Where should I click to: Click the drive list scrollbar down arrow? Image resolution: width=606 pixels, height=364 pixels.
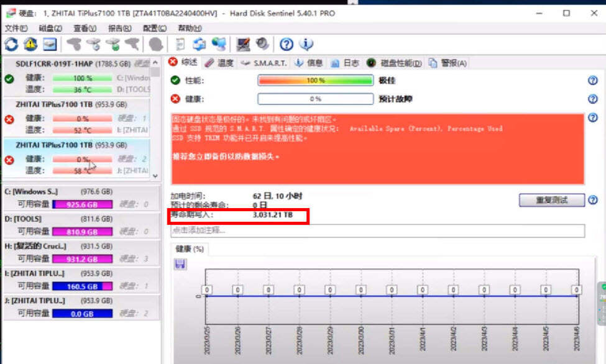(x=155, y=175)
